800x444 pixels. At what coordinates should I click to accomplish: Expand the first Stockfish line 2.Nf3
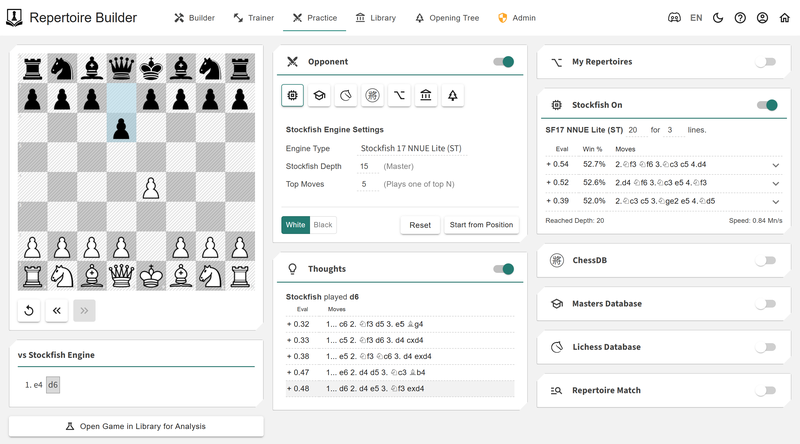775,165
